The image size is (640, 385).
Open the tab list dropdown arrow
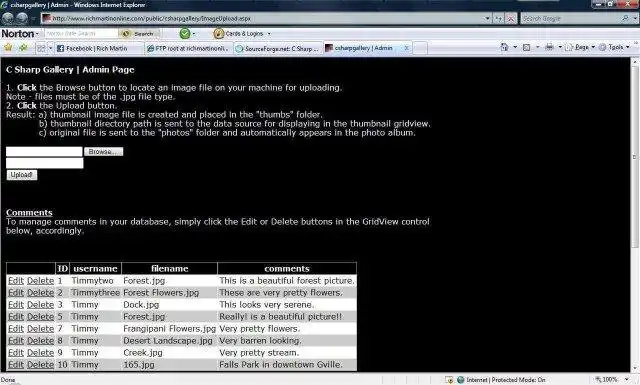pyautogui.click(x=51, y=49)
